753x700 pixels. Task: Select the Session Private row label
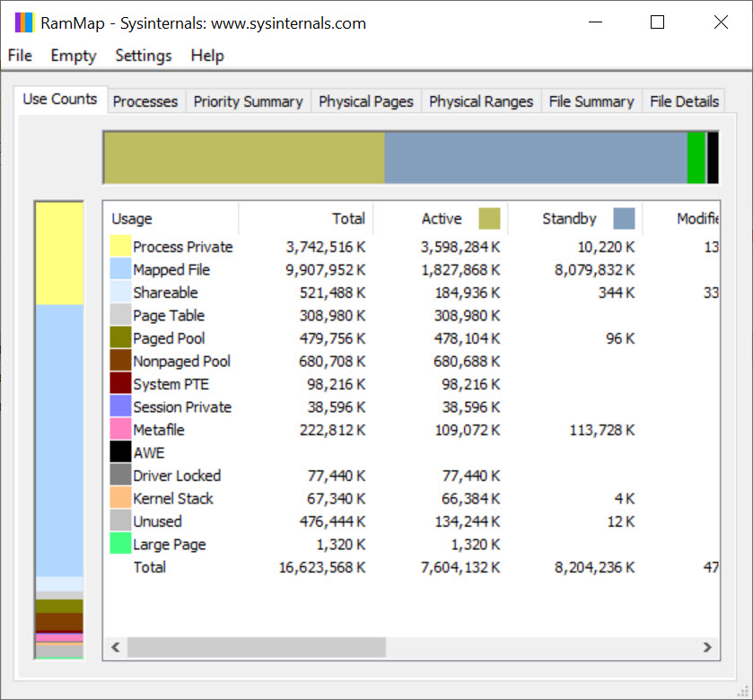click(182, 407)
